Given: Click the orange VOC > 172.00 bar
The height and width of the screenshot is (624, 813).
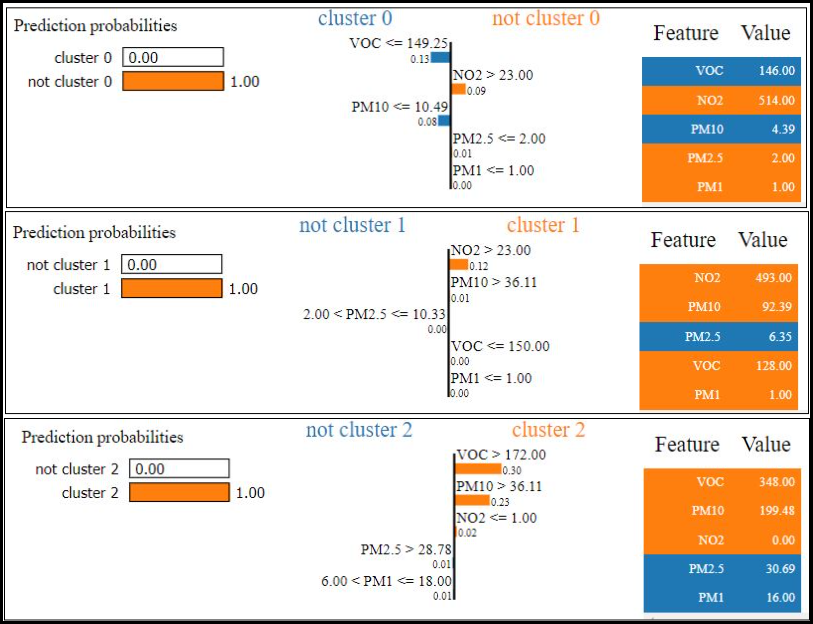Looking at the screenshot, I should 479,469.
